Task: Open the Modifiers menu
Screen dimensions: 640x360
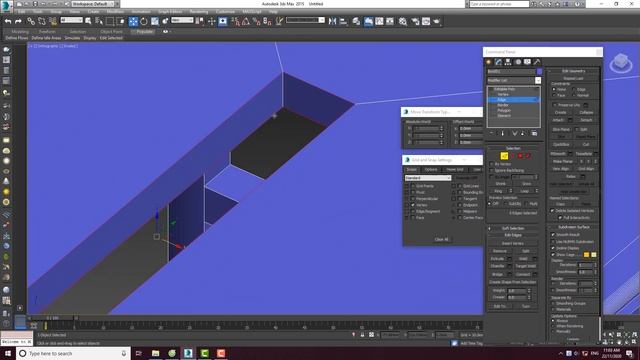Action: click(x=115, y=12)
